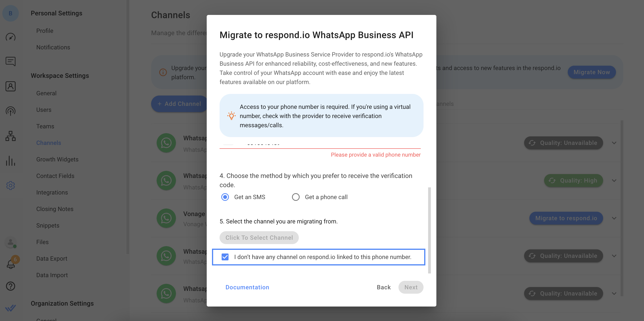Click the Quality: High badge

coord(573,180)
